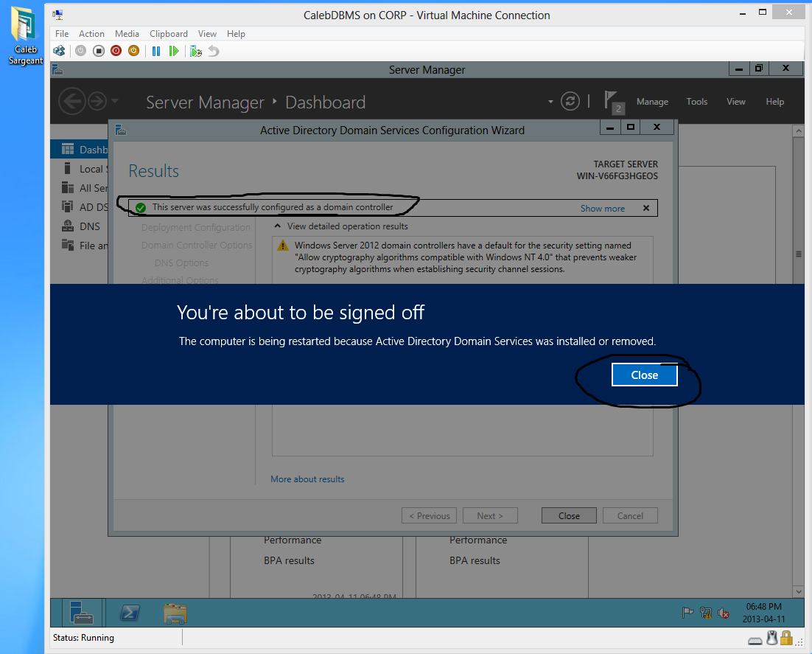Open the Caleb Sargeant desktop folder

pos(25,35)
